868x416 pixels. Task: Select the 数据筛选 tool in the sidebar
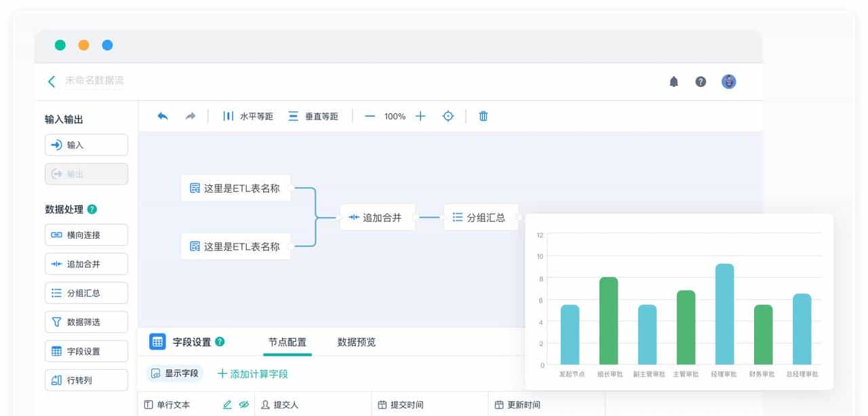(86, 322)
